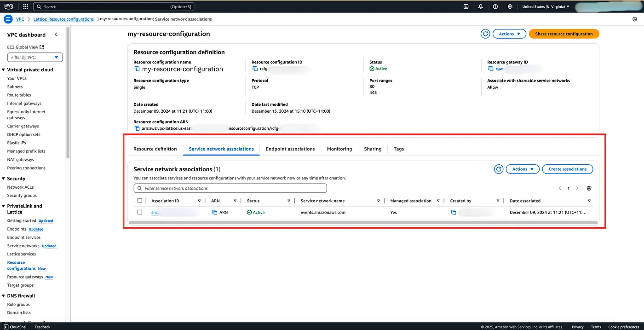Select all associations checkbox
644x330 pixels.
(x=140, y=201)
